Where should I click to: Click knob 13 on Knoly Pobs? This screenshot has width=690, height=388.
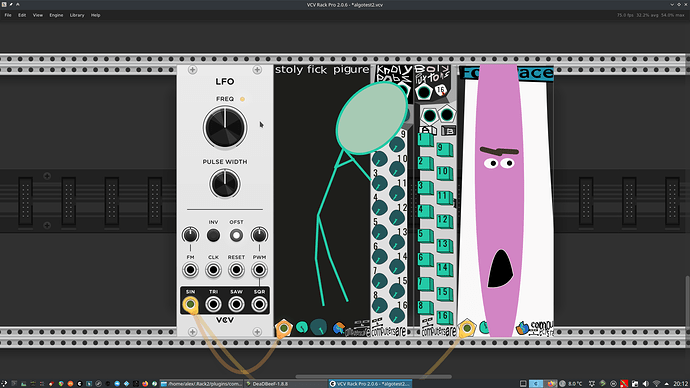tap(397, 242)
